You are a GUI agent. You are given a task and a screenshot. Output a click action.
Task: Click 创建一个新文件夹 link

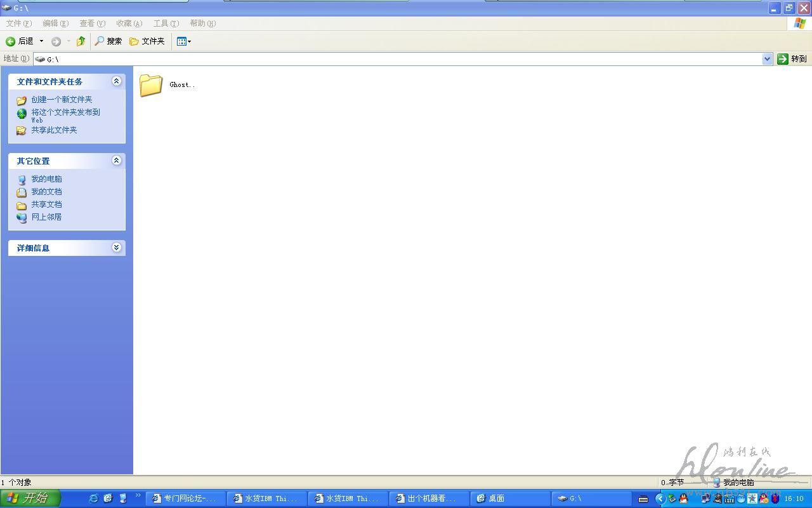pos(62,100)
